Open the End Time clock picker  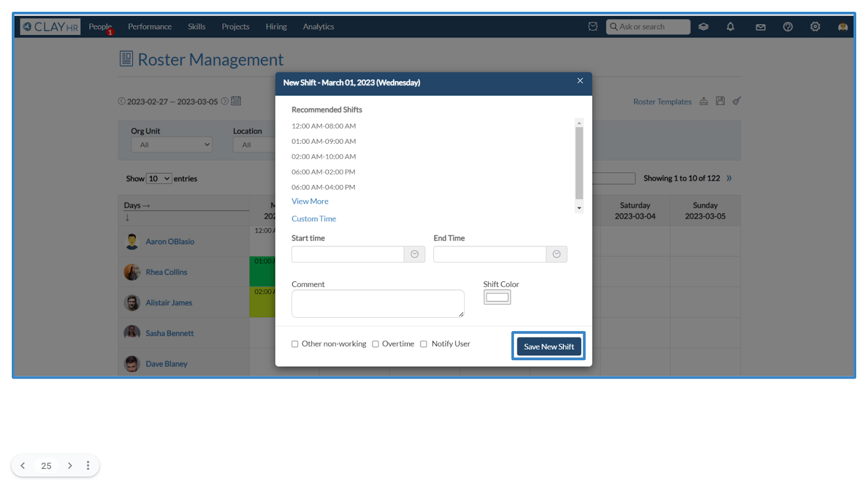pos(557,254)
